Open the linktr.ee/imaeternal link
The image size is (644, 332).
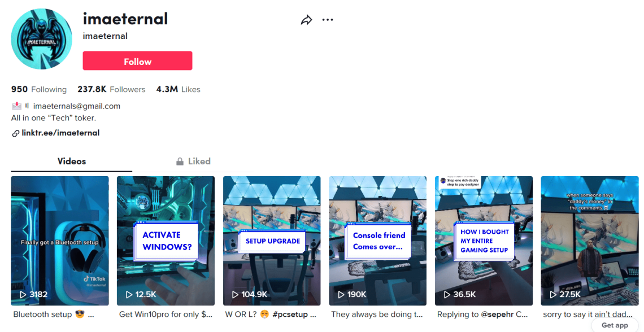tap(60, 133)
